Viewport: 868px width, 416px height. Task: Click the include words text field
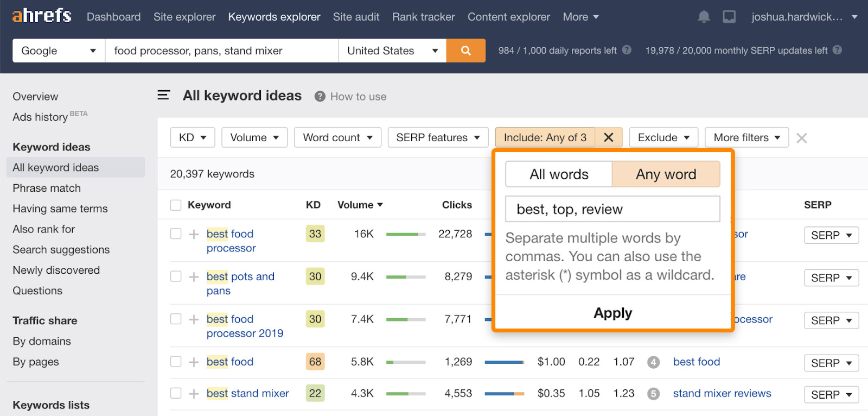(612, 209)
